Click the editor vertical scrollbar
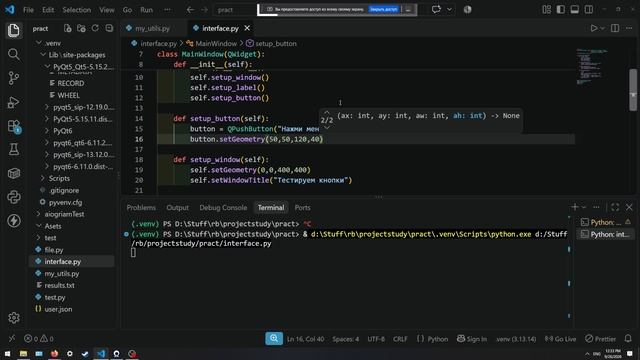Viewport: 640px width, 360px height. tap(633, 90)
